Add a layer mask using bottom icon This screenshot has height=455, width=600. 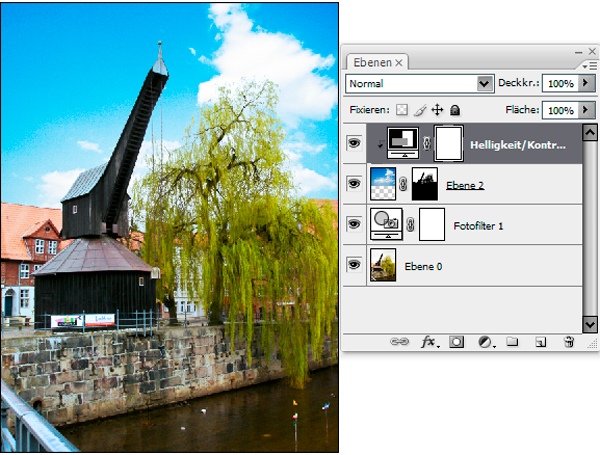coord(456,342)
